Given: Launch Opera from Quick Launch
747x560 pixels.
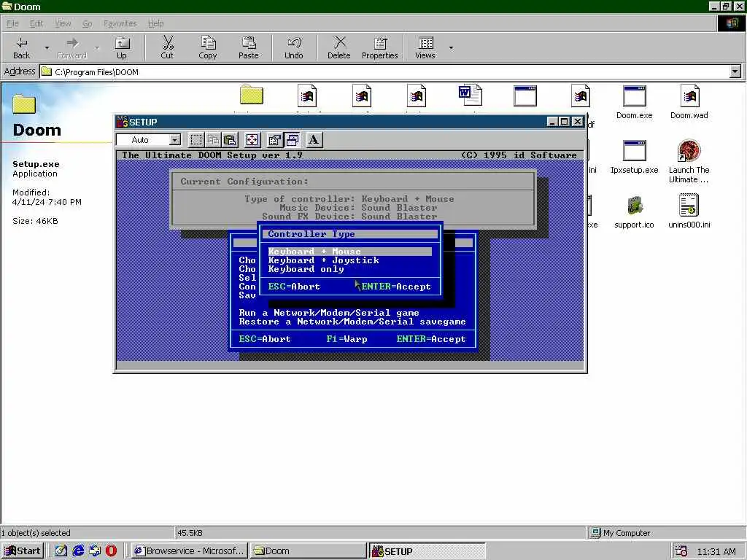Looking at the screenshot, I should [x=111, y=551].
